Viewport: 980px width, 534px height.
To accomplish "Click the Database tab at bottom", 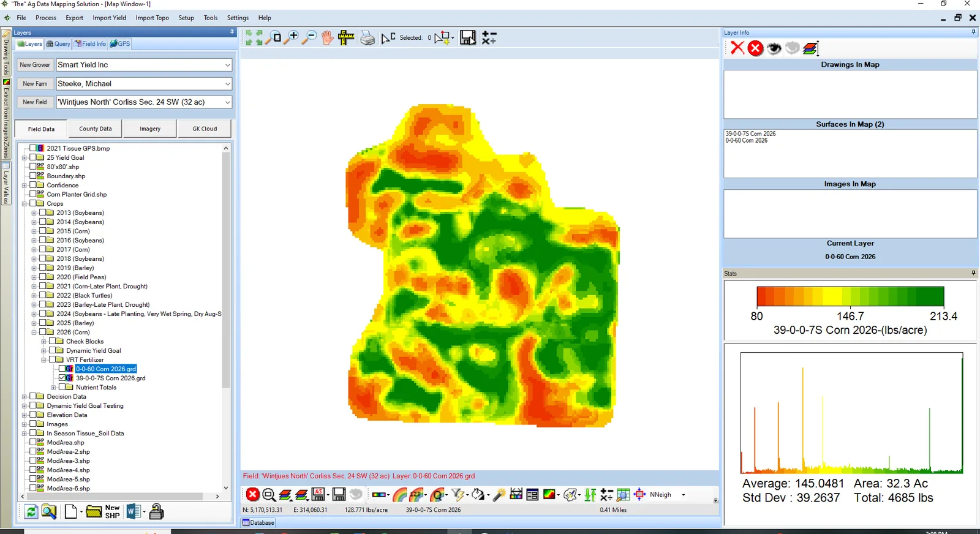I will pyautogui.click(x=258, y=522).
